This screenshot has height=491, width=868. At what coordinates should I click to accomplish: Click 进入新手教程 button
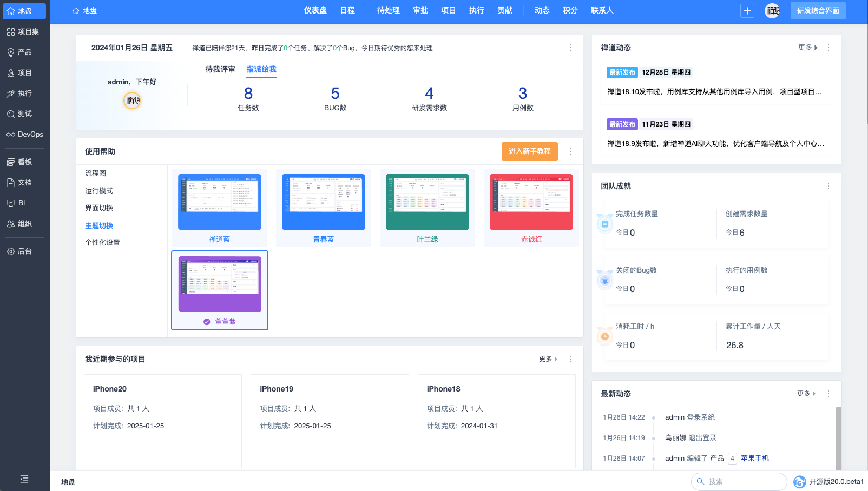(x=530, y=151)
